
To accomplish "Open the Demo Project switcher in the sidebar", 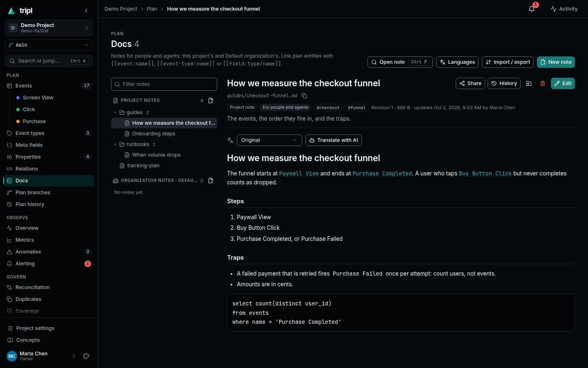I will coord(49,28).
